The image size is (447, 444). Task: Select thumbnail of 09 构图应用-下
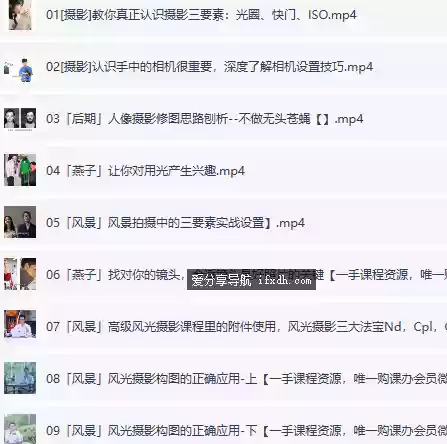(x=20, y=429)
